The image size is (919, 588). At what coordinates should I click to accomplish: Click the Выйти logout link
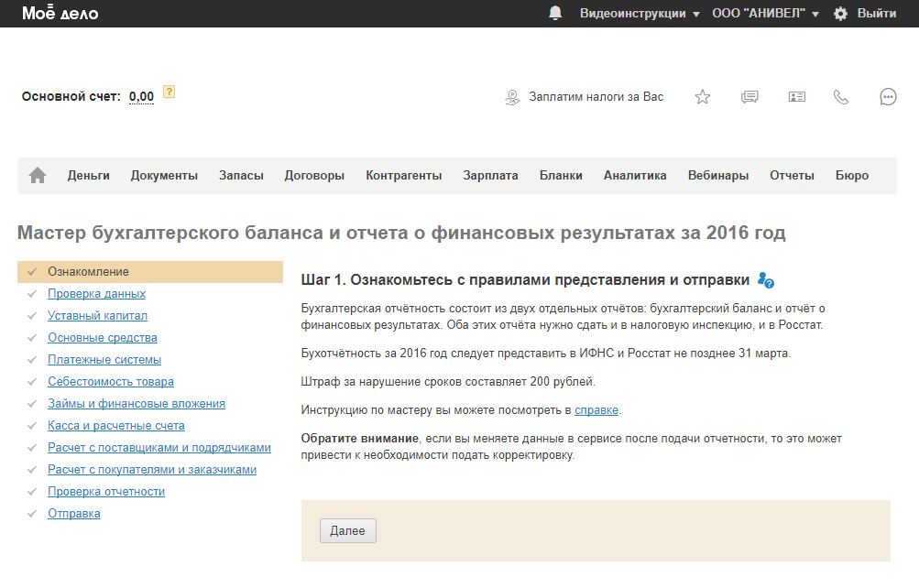click(x=876, y=14)
